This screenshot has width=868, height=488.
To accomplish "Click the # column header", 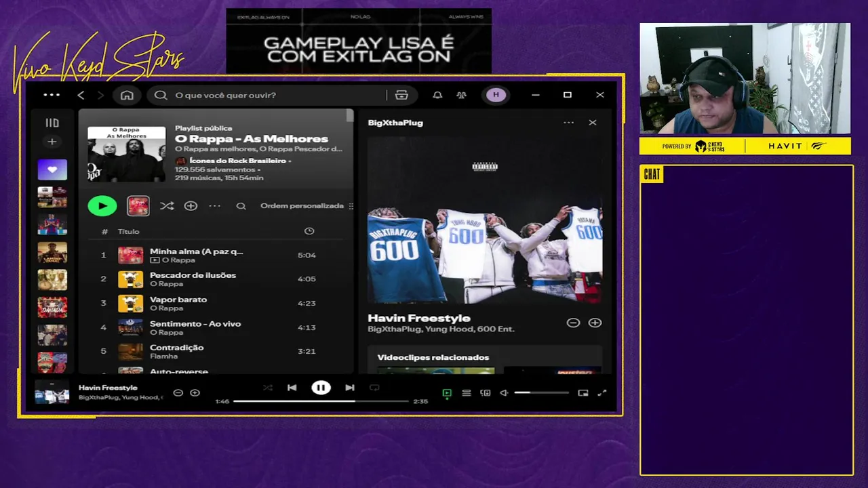I will tap(104, 231).
